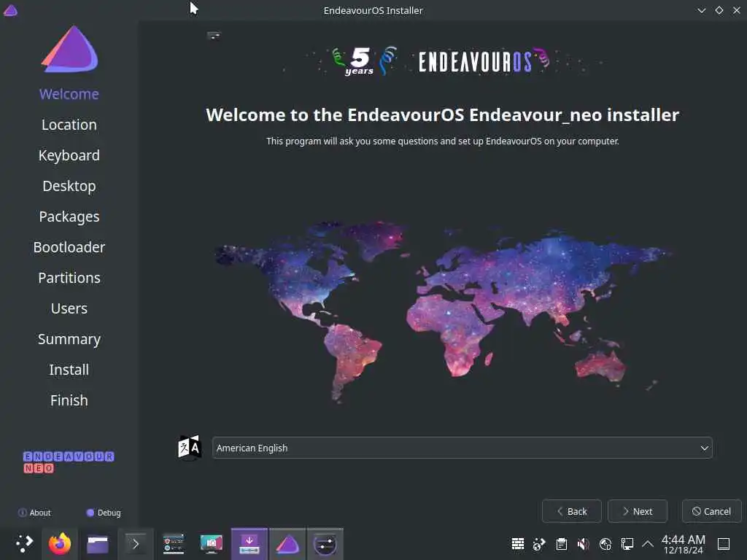The image size is (747, 560).
Task: Click the 5 years EndeavourOS banner
Action: click(443, 61)
